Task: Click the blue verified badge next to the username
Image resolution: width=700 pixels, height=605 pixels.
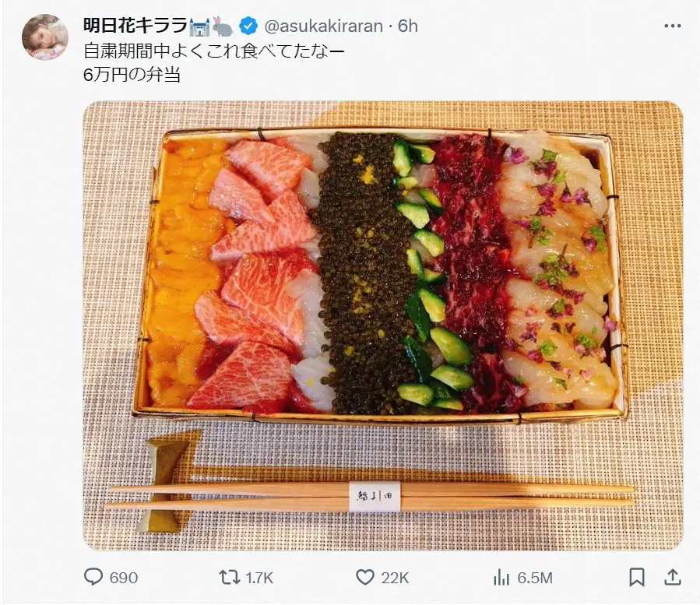Action: [x=247, y=24]
